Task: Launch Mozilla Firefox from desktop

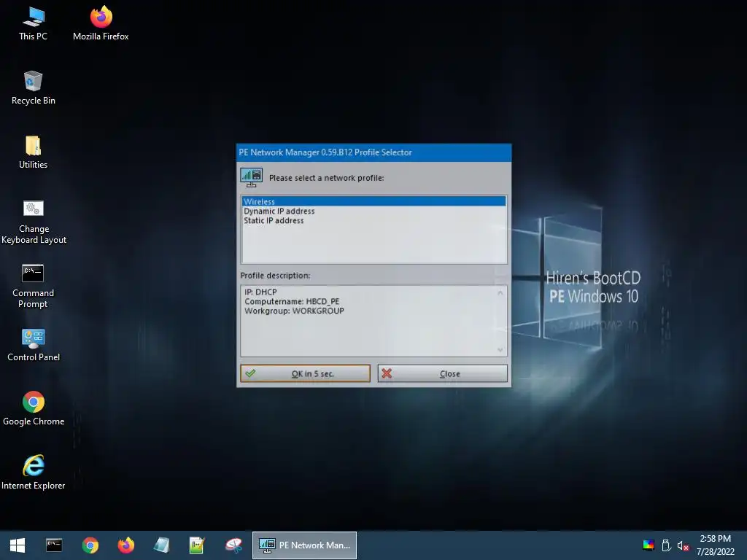Action: pyautogui.click(x=101, y=24)
